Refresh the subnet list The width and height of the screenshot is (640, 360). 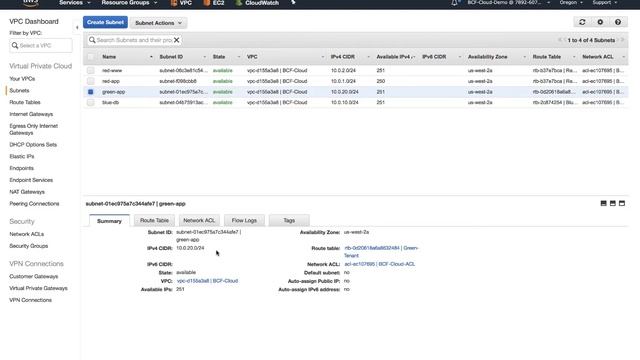point(582,22)
